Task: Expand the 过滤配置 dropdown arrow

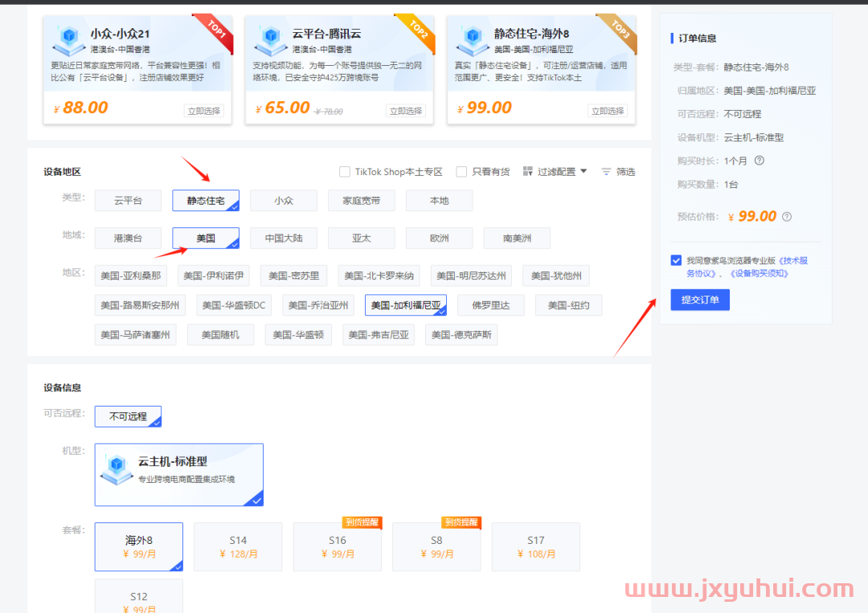Action: (583, 171)
